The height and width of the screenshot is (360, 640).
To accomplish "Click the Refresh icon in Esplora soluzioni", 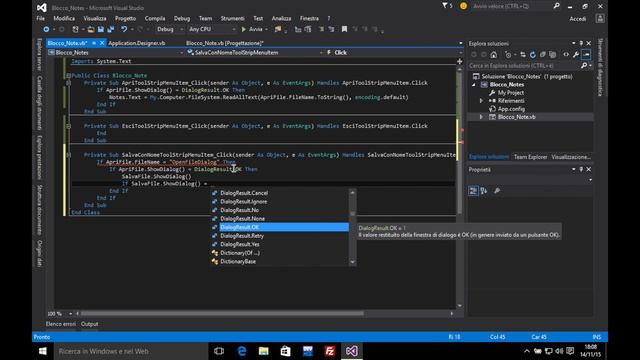I will (533, 55).
